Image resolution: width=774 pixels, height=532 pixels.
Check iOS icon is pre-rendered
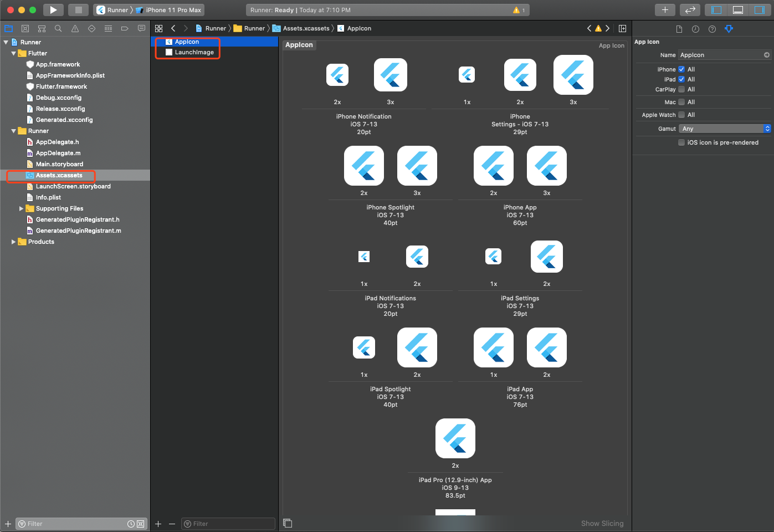point(681,142)
